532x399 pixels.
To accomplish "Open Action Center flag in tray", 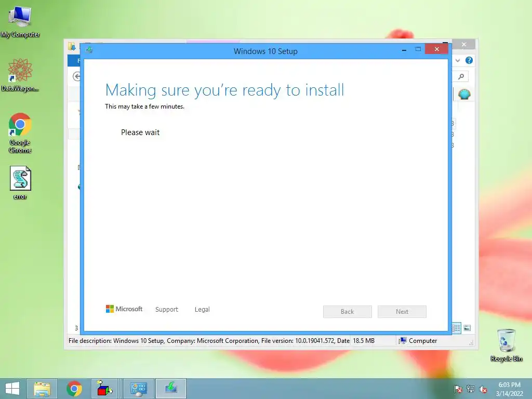I will point(458,389).
